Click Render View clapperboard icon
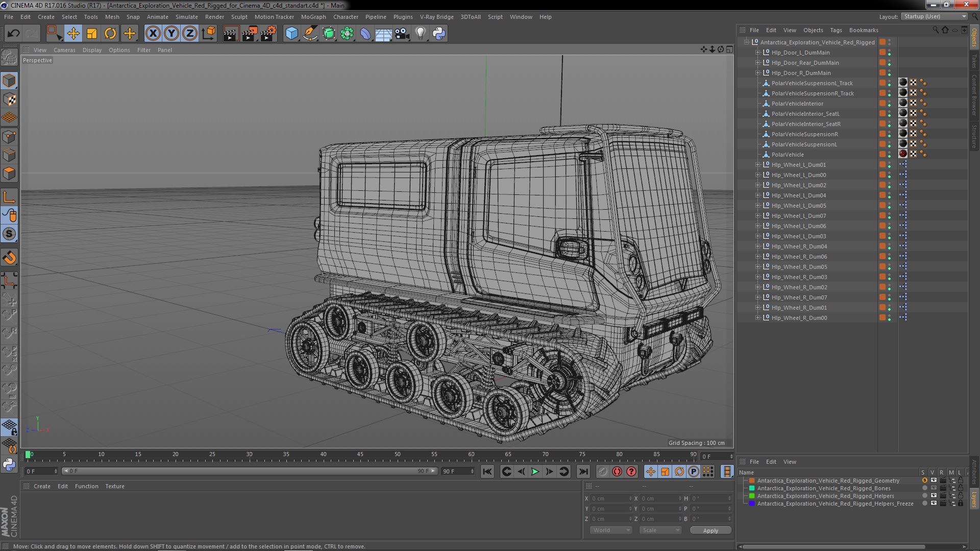This screenshot has width=980, height=551. (231, 34)
